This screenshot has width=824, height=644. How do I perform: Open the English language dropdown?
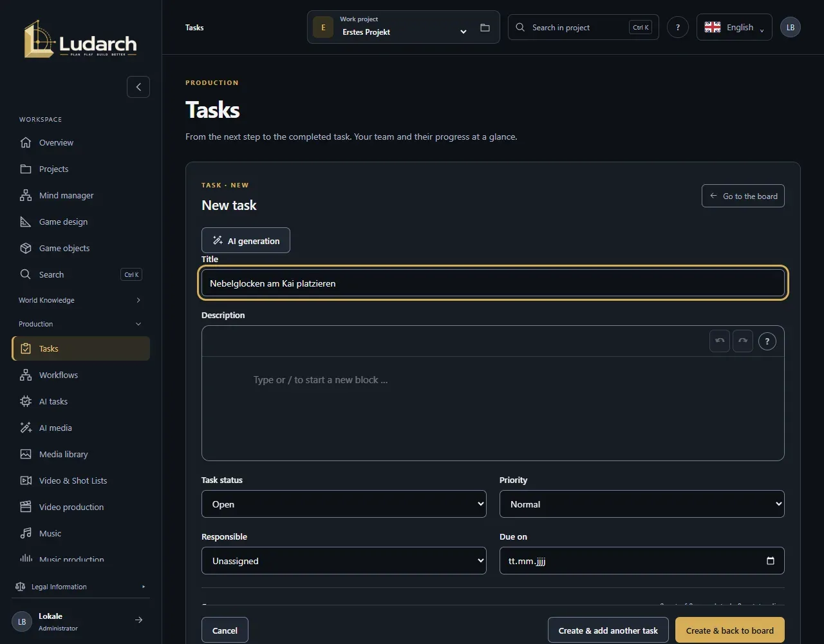734,27
